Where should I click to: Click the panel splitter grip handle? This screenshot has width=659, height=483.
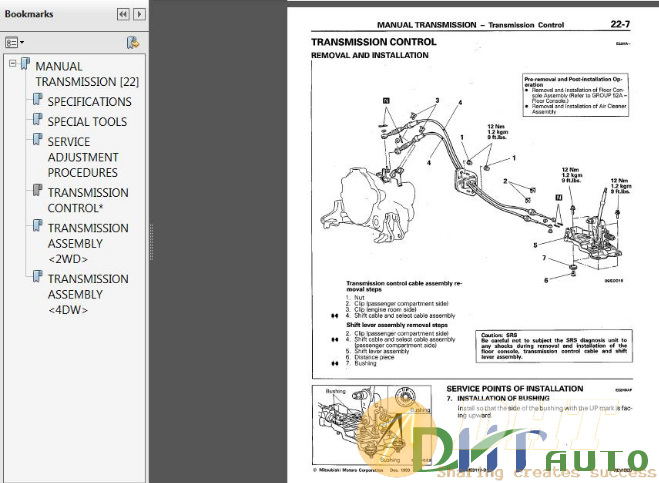click(x=151, y=242)
